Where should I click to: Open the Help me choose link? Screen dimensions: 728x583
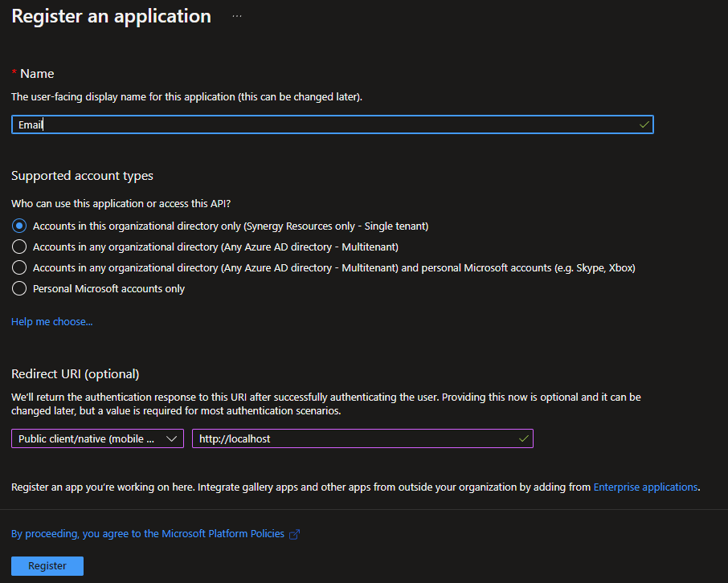pos(52,322)
